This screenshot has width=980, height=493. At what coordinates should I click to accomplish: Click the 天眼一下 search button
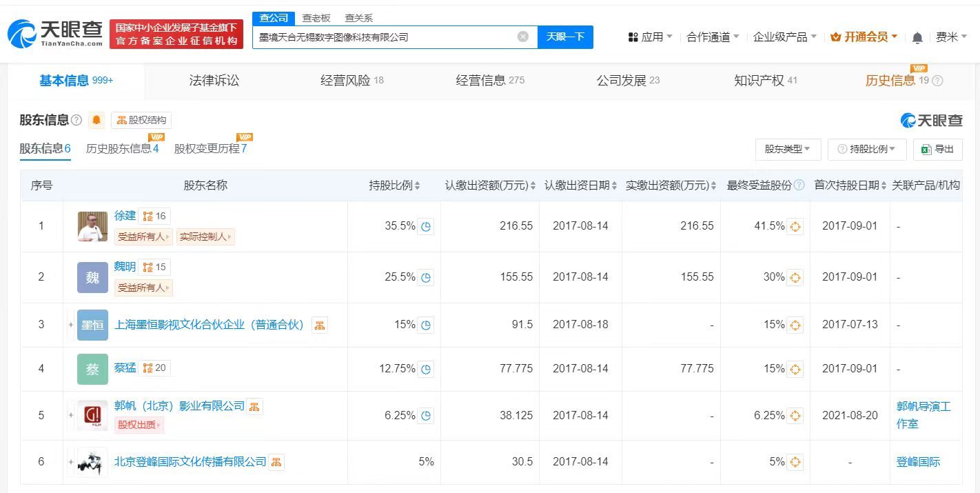tap(565, 37)
